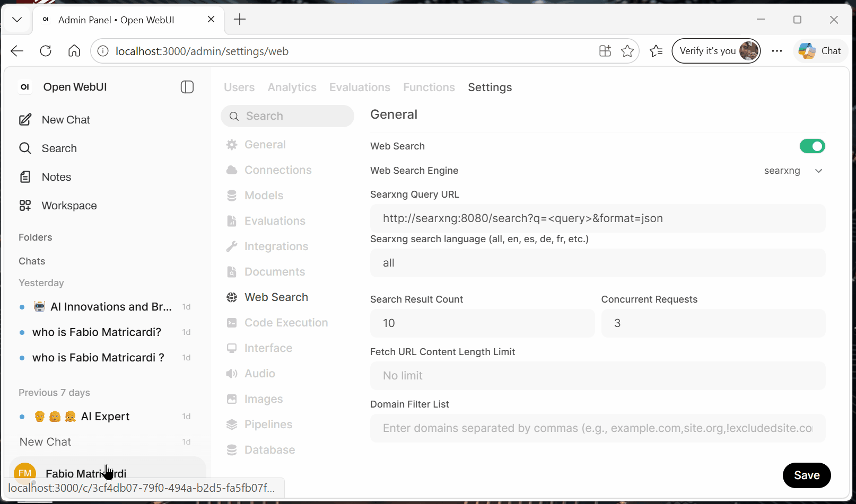Click the Audio speaker icon
This screenshot has width=856, height=504.
tap(232, 374)
